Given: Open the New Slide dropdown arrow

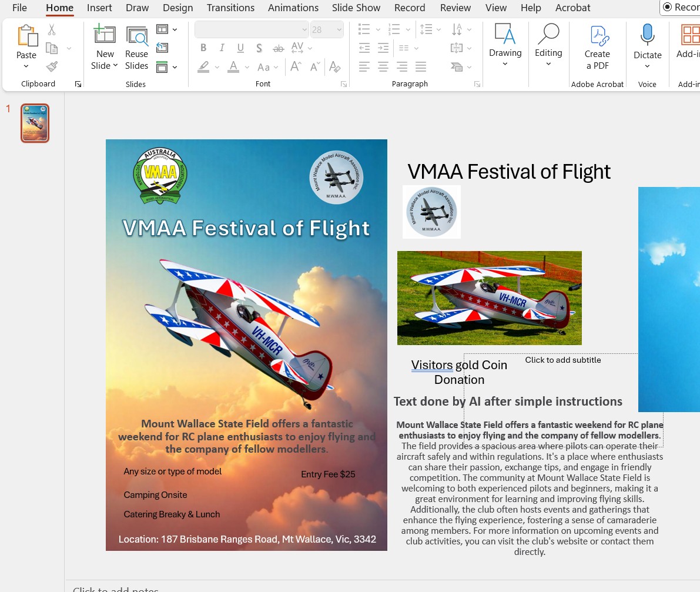Looking at the screenshot, I should pyautogui.click(x=115, y=65).
